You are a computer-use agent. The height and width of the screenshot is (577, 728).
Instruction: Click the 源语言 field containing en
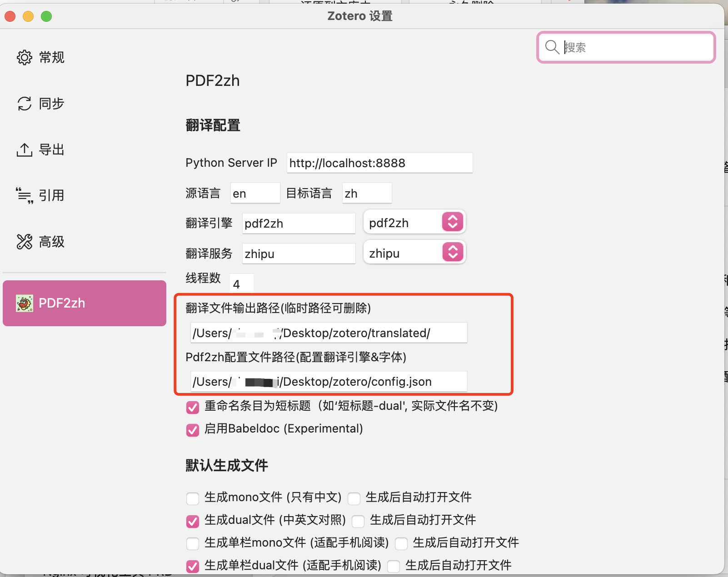(255, 193)
